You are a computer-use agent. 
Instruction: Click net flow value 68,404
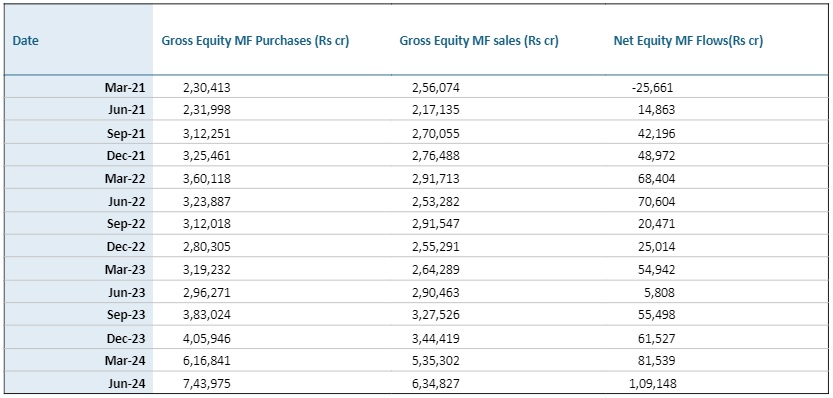pyautogui.click(x=656, y=179)
